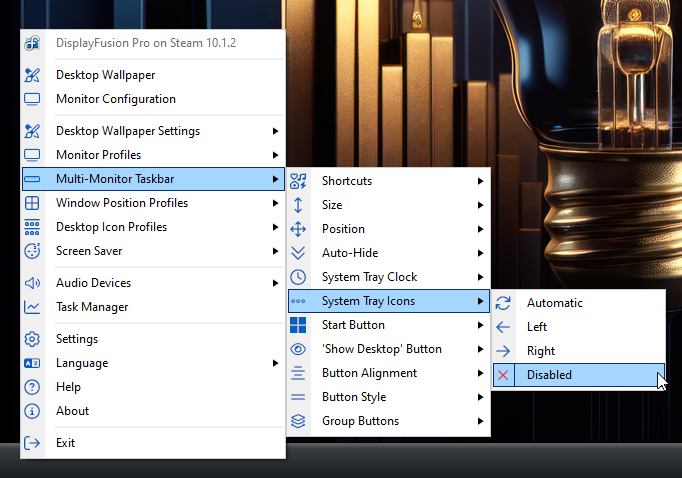Expand the Monitor Profiles submenu arrow
The image size is (682, 478).
pyautogui.click(x=275, y=155)
